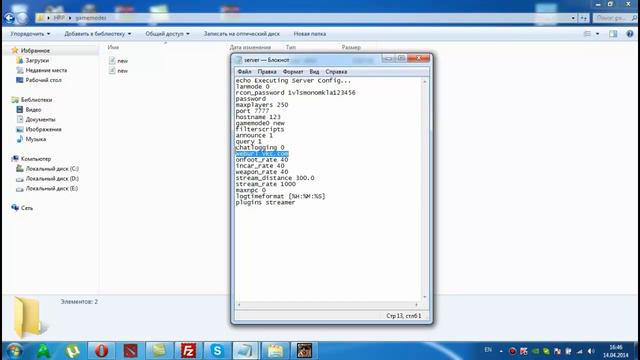This screenshot has width=640, height=360.
Task: Sort by the Размер column header
Action: click(351, 48)
